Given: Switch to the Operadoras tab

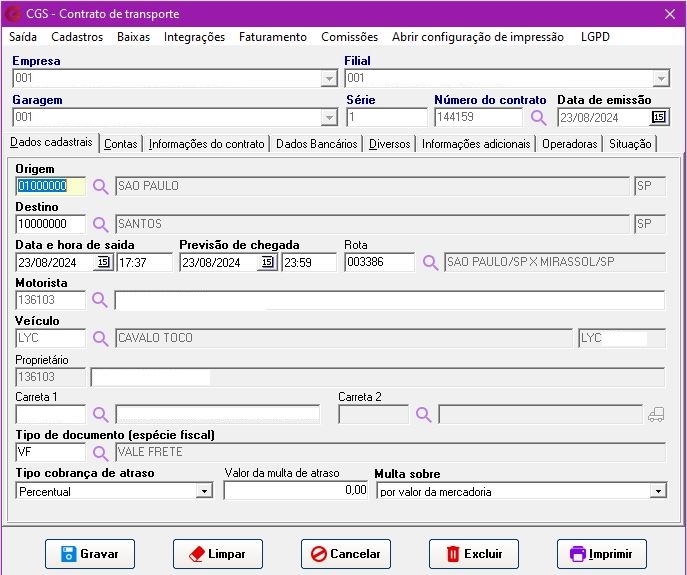Looking at the screenshot, I should pos(570,144).
